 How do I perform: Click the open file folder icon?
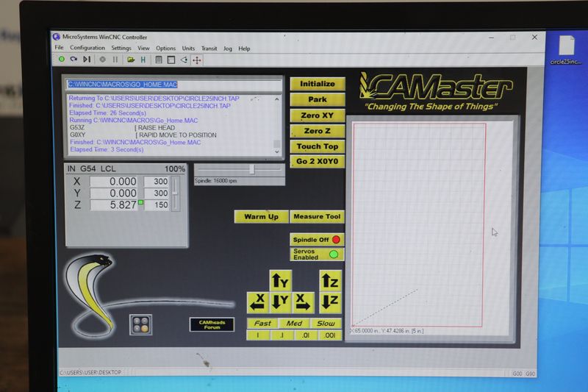tap(131, 60)
